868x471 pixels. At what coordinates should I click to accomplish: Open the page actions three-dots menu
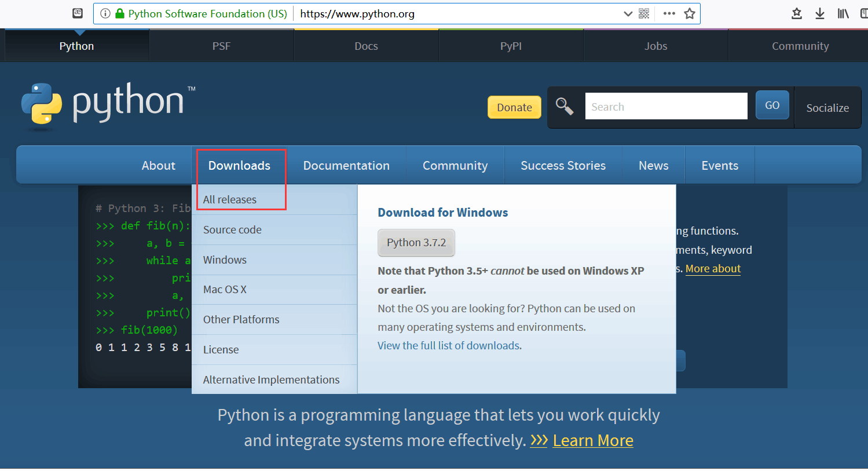point(669,13)
